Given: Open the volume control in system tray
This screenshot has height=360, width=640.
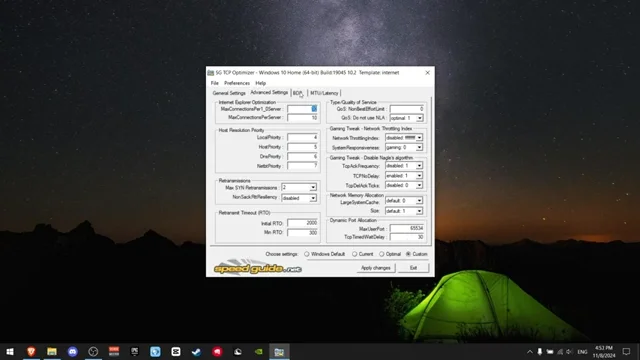Looking at the screenshot, I should coord(570,351).
